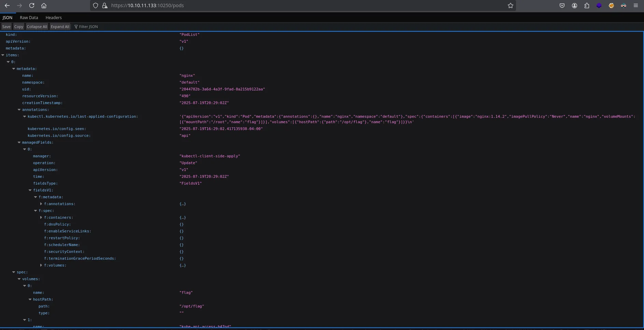Collapse the annotations node
Screen dimensions: 644x330
(x=19, y=110)
